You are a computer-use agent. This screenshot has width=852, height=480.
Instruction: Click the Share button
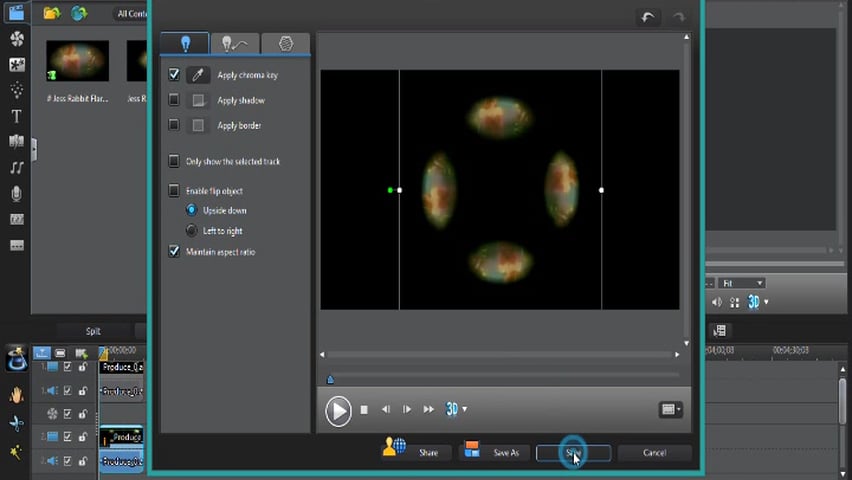[x=417, y=452]
